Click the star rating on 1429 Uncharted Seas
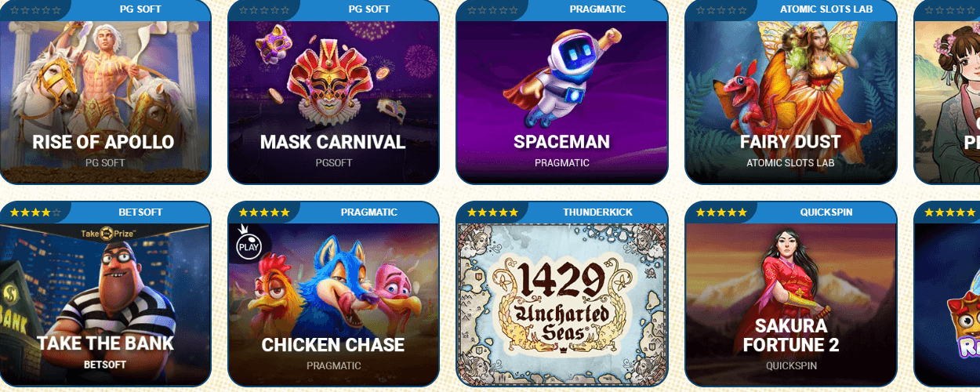 (492, 212)
